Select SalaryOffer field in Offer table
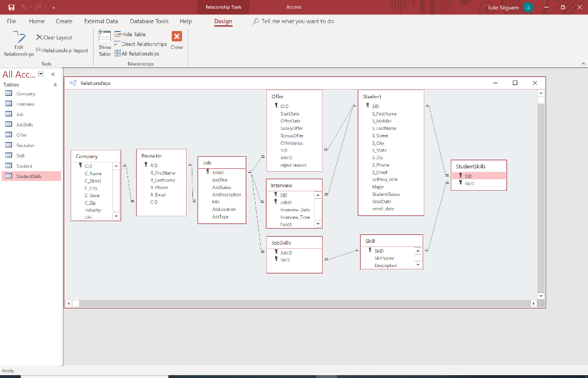Screen dimensions: 588x378 (291, 128)
